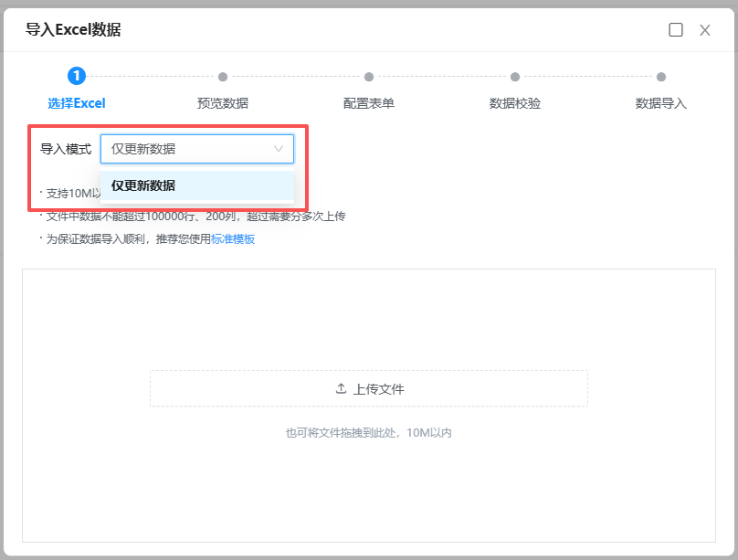Click the step 1 numbered circle
738x560 pixels.
tap(77, 77)
